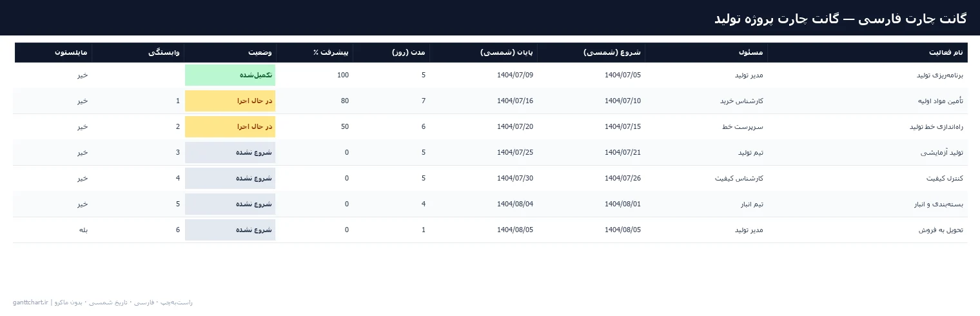The width and height of the screenshot is (980, 316).
Task: Select the کنترل کیفیت activity cell
Action: (867, 179)
